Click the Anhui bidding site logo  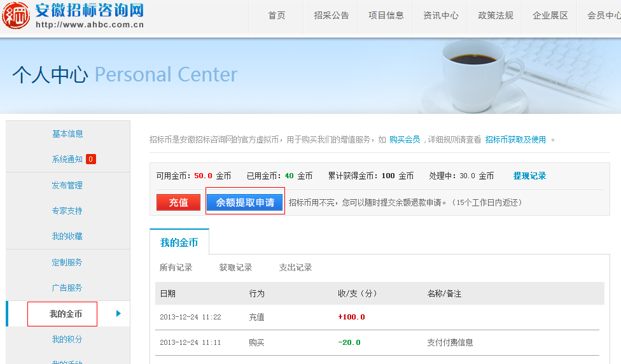pos(73,16)
